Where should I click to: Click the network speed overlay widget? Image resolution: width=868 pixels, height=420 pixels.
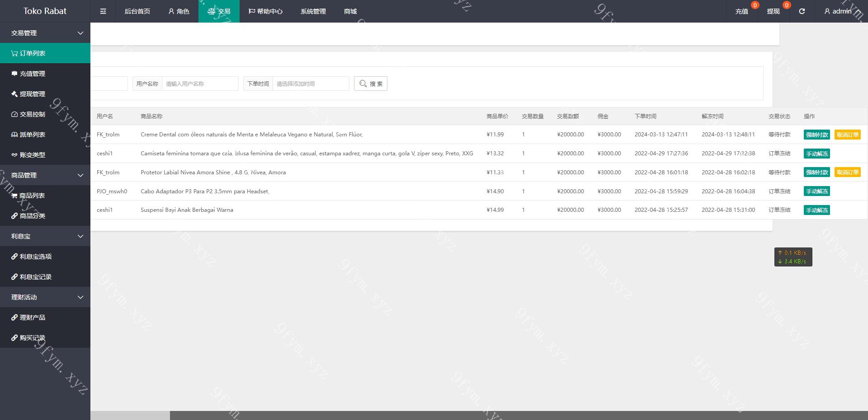793,257
